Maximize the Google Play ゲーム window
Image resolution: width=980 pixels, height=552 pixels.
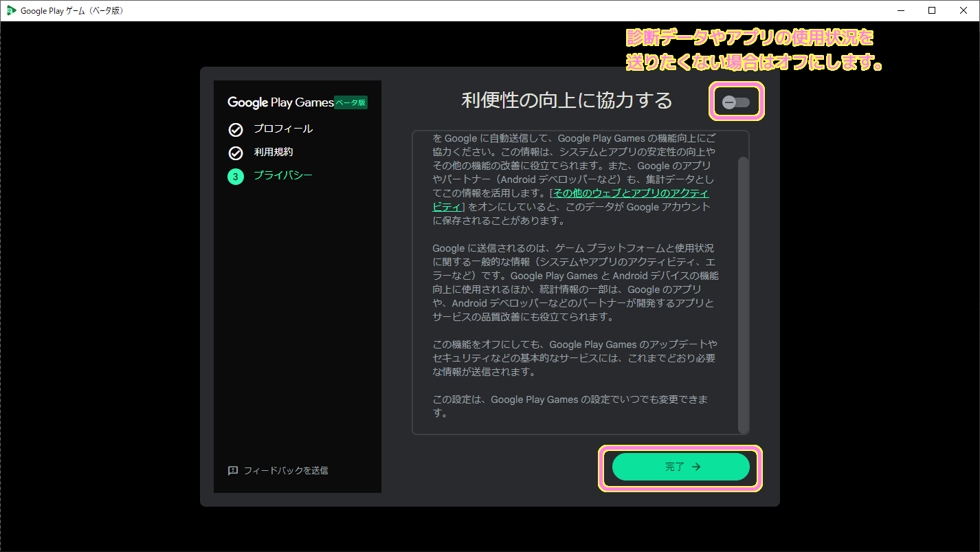pyautogui.click(x=932, y=10)
